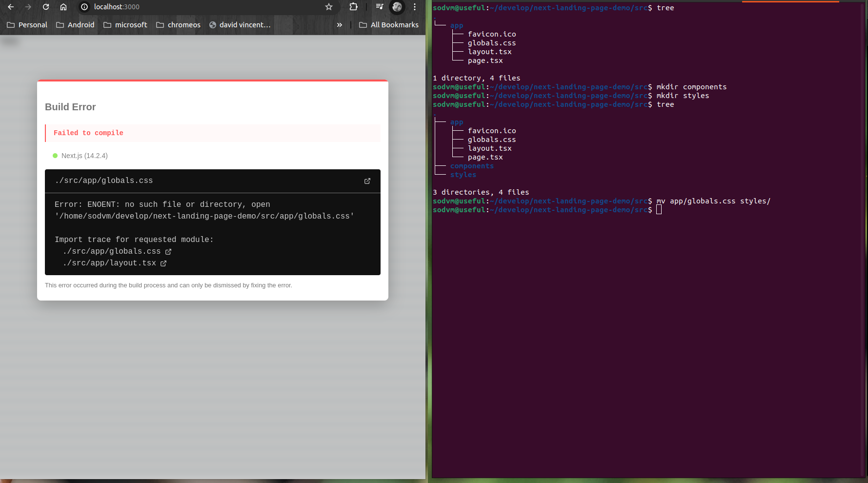
Task: Open the chromeos bookmarks folder
Action: [178, 25]
